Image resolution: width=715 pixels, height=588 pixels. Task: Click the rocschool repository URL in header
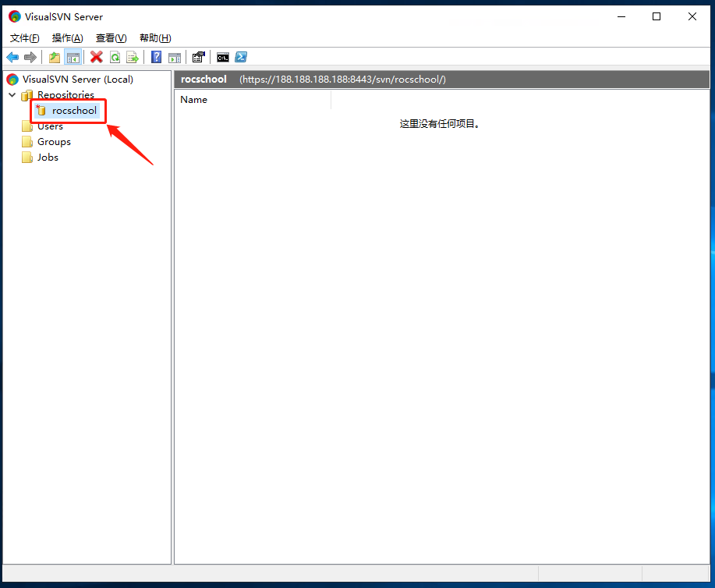[x=342, y=80]
